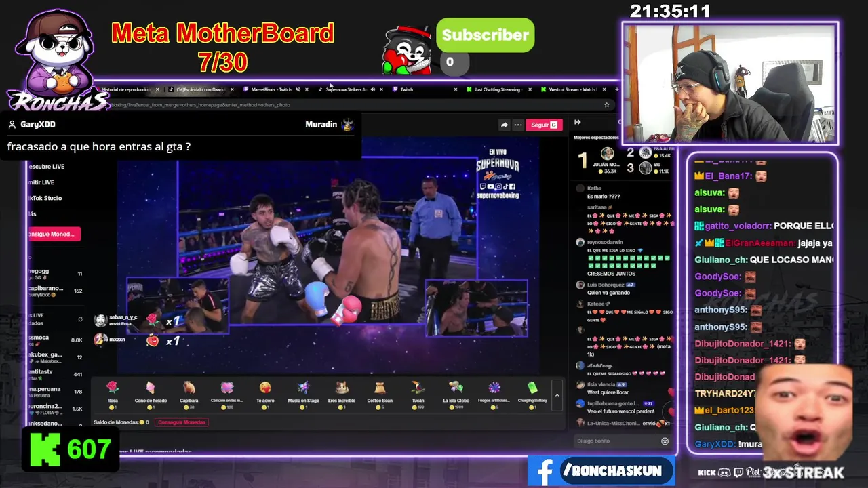Send the Tucán gift
The height and width of the screenshot is (488, 868).
coord(418,394)
